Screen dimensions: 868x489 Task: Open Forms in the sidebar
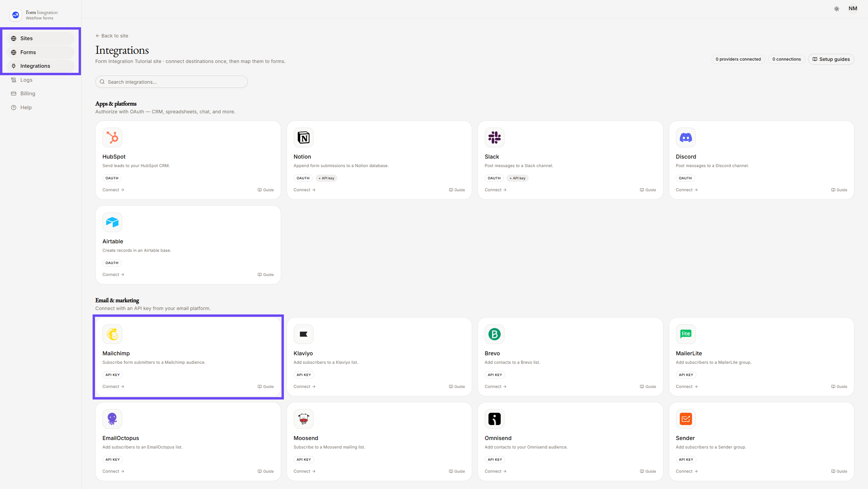click(41, 52)
